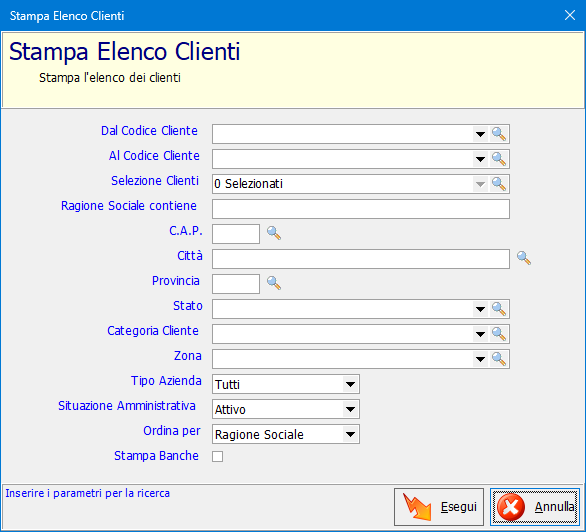Enable the Stampa Banche checkbox
The image size is (586, 532).
click(x=218, y=456)
